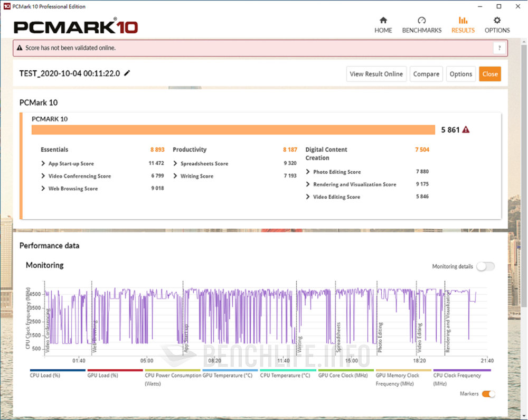
Task: Click the TEST_2020-10-04 result title
Action: click(69, 73)
